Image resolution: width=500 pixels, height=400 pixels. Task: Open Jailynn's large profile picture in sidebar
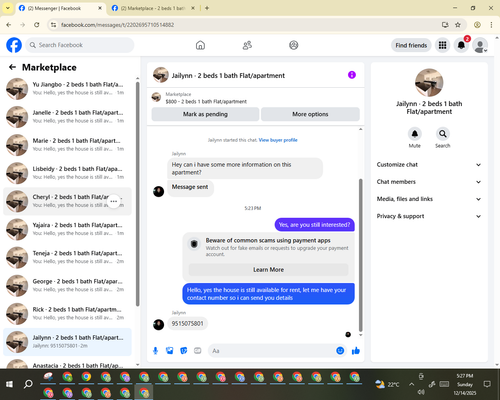pyautogui.click(x=429, y=83)
